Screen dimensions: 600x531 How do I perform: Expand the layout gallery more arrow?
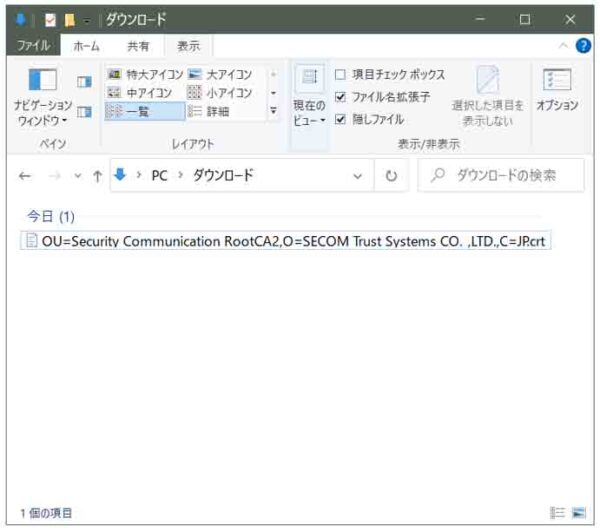[274, 111]
